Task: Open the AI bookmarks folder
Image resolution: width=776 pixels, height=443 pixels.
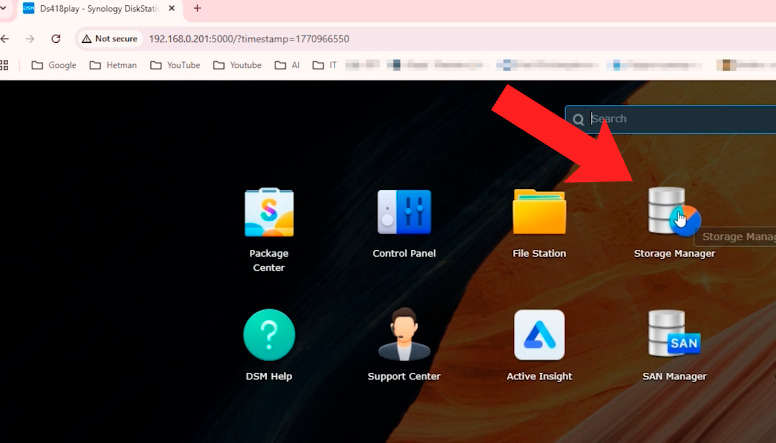Action: pos(288,65)
